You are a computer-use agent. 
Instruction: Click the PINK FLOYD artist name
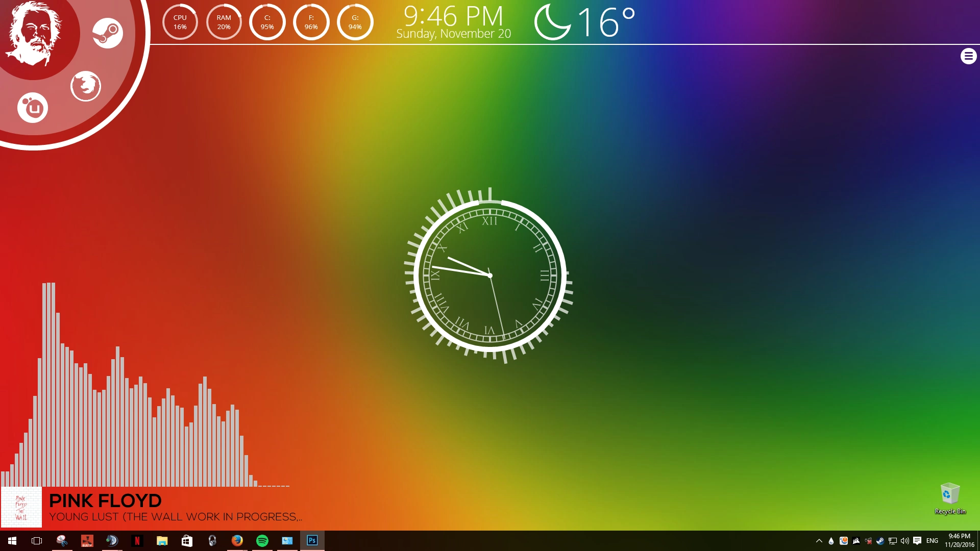point(105,500)
